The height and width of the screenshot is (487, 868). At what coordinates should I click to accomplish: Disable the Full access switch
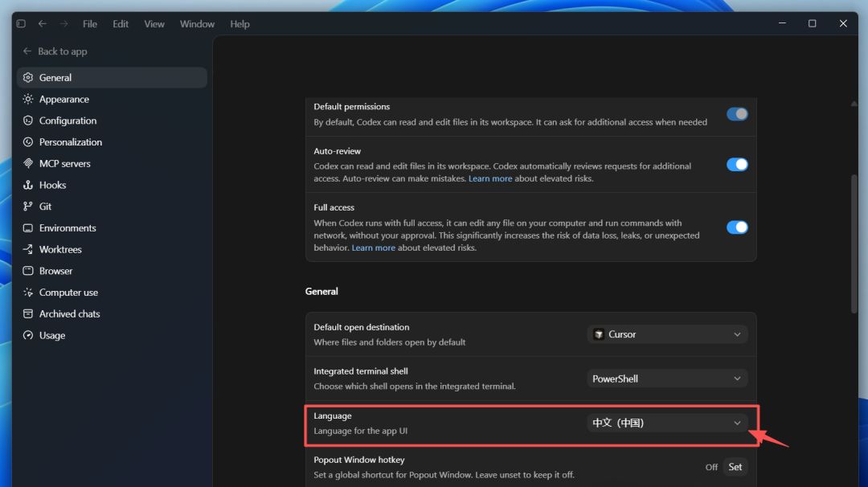point(737,227)
